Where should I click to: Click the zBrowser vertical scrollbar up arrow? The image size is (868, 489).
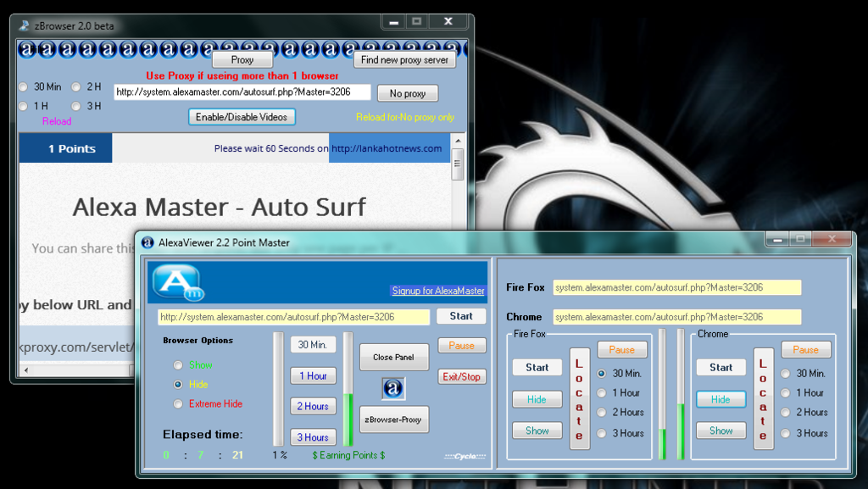pyautogui.click(x=457, y=141)
